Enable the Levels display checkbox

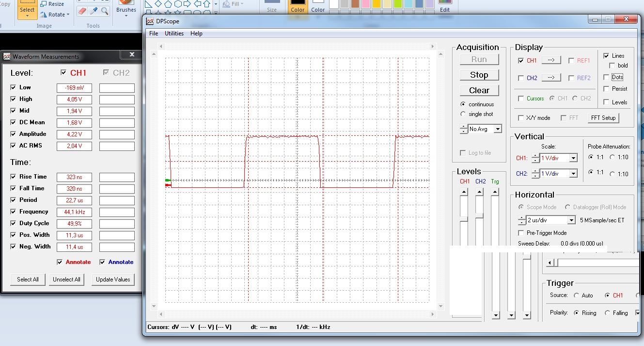point(606,102)
